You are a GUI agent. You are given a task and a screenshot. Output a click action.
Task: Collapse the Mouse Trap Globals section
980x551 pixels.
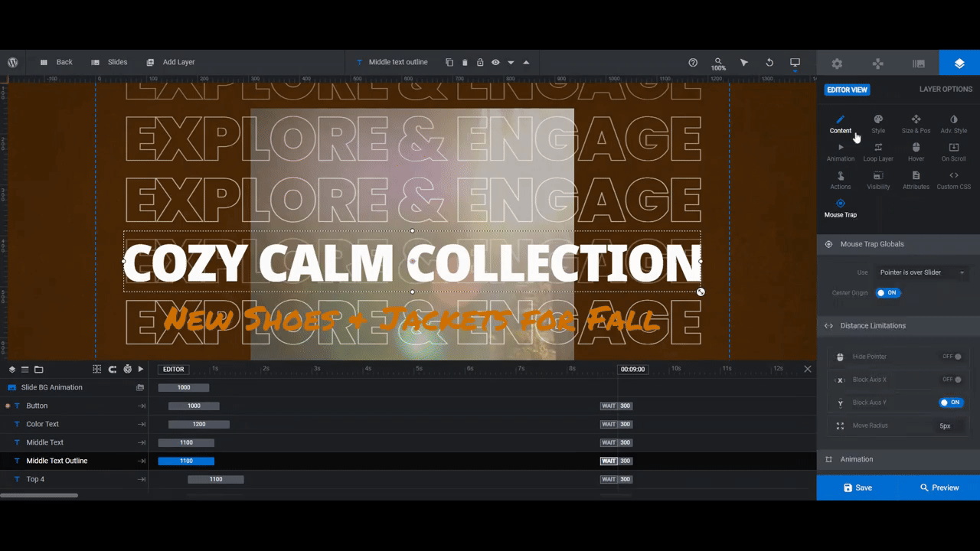click(898, 244)
